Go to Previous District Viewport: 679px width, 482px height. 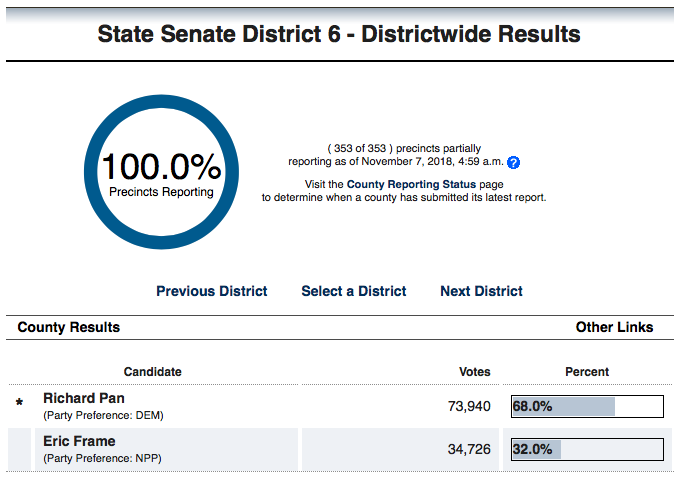tap(212, 291)
